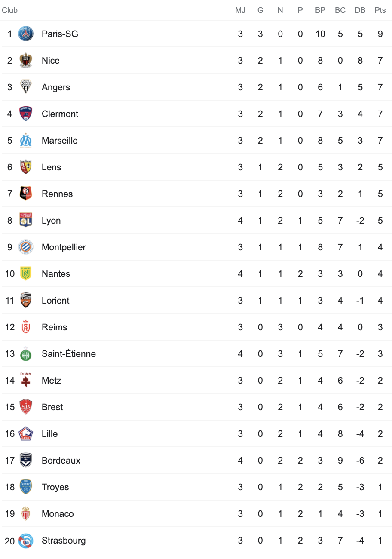Select the Troyes team name
The width and height of the screenshot is (392, 559).
(55, 487)
